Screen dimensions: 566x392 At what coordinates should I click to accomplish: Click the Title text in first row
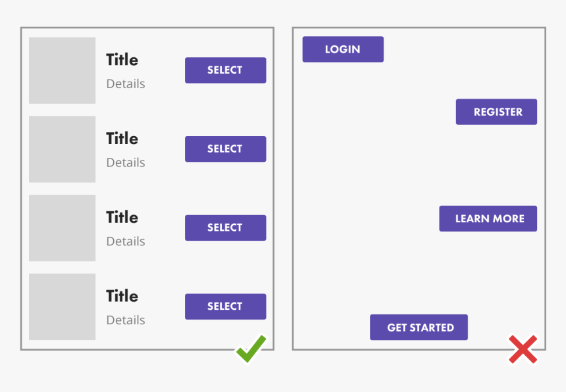click(122, 60)
